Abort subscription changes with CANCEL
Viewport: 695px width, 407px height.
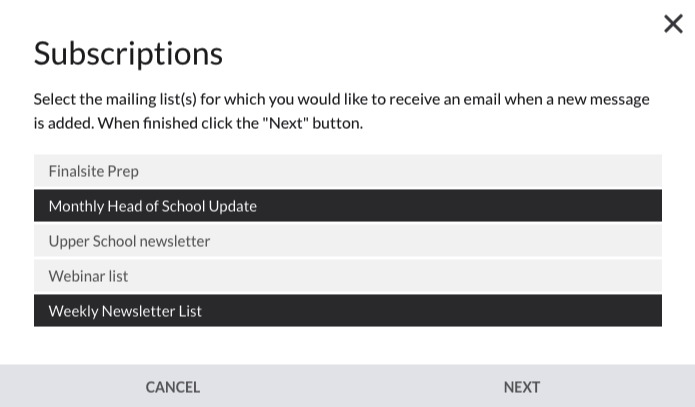[x=173, y=387]
